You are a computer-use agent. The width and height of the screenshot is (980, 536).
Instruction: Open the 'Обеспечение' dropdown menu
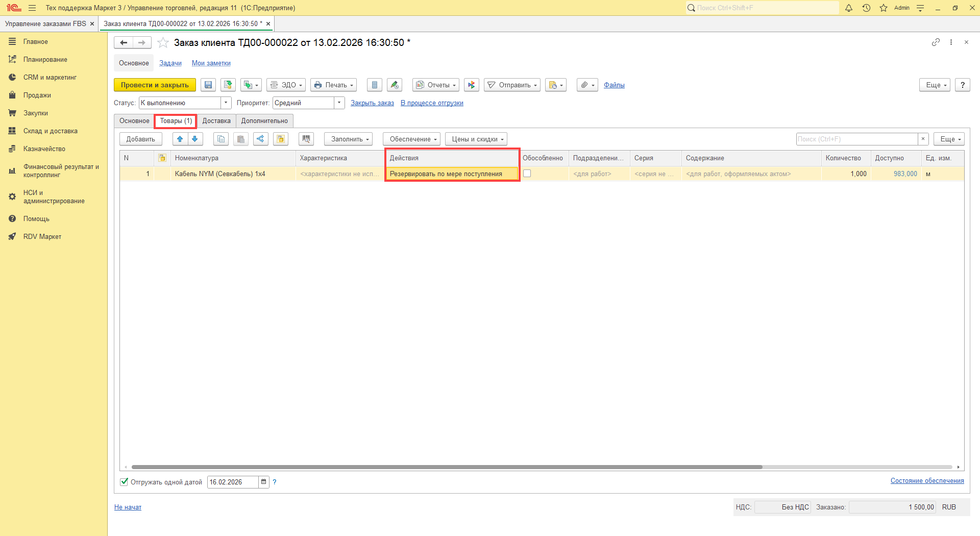coord(411,139)
